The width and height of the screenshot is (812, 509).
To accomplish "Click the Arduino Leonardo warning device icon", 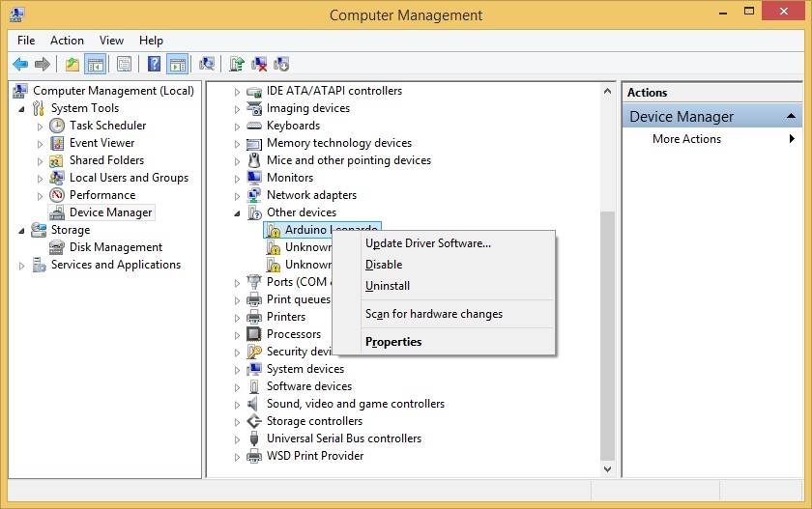I will (274, 230).
